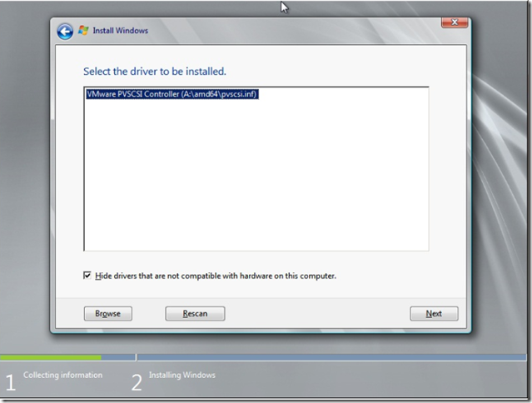Click Next to install the driver

tap(434, 313)
